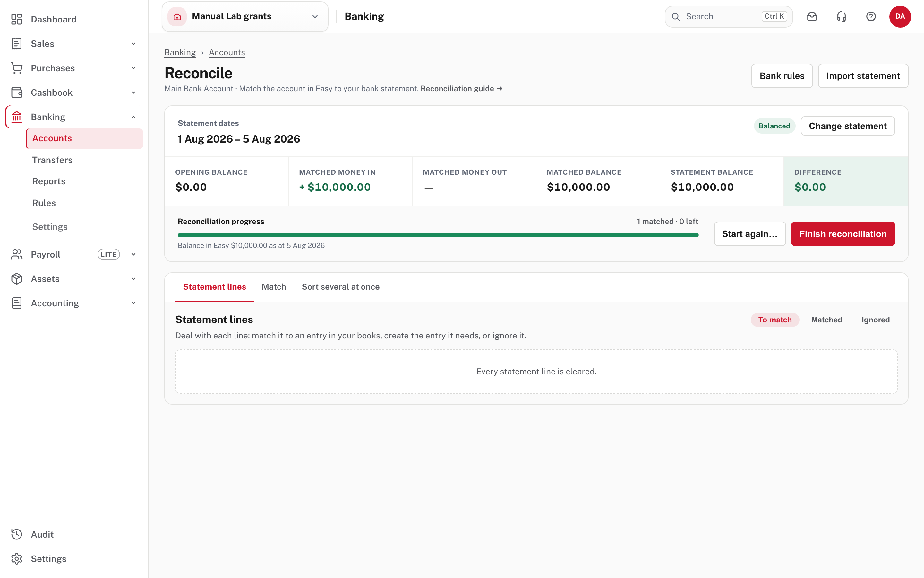Switch to Sort several at once tab
924x578 pixels.
point(341,287)
